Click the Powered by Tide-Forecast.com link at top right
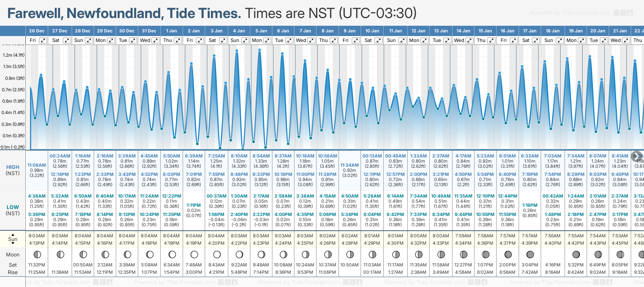644x287 pixels. pyautogui.click(x=570, y=13)
